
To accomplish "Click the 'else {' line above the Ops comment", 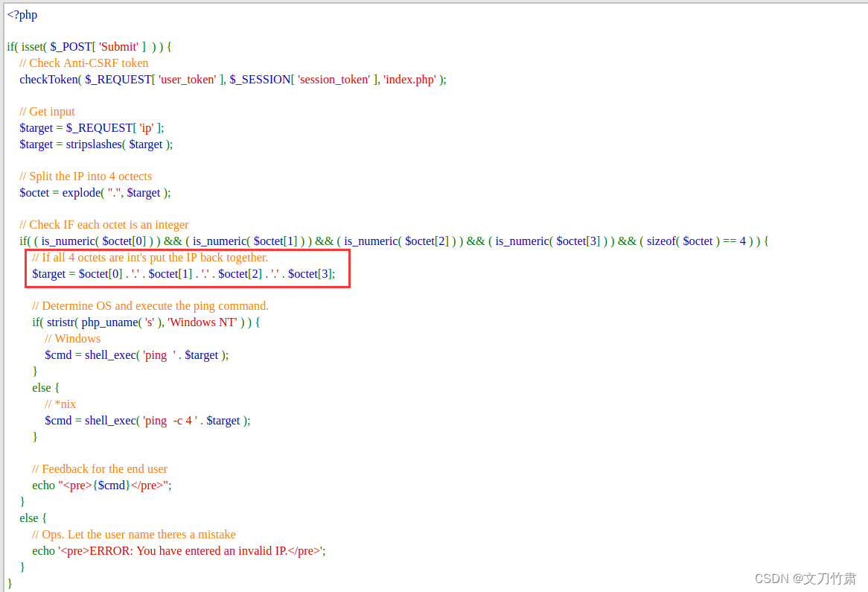I will click(33, 518).
